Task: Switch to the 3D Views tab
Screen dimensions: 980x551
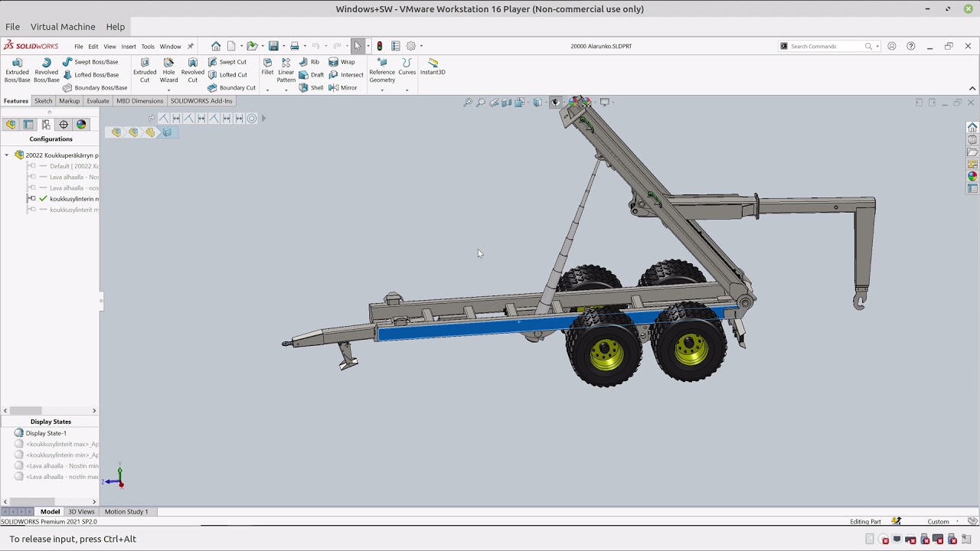Action: 81,512
